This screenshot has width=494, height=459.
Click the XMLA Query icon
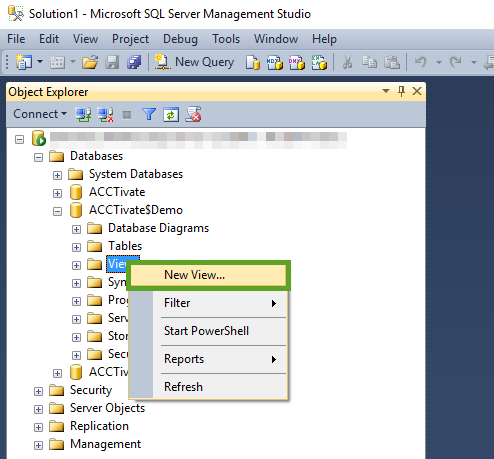319,62
